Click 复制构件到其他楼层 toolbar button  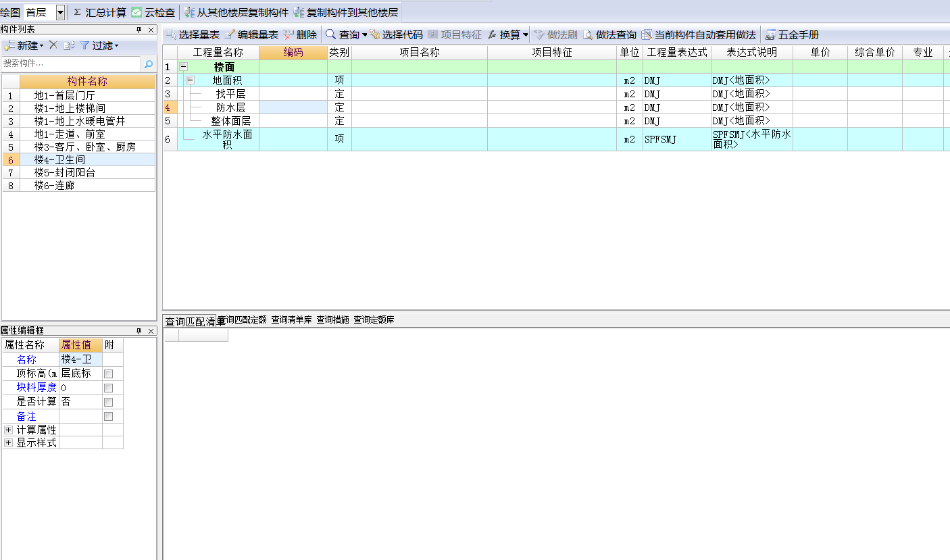point(345,12)
